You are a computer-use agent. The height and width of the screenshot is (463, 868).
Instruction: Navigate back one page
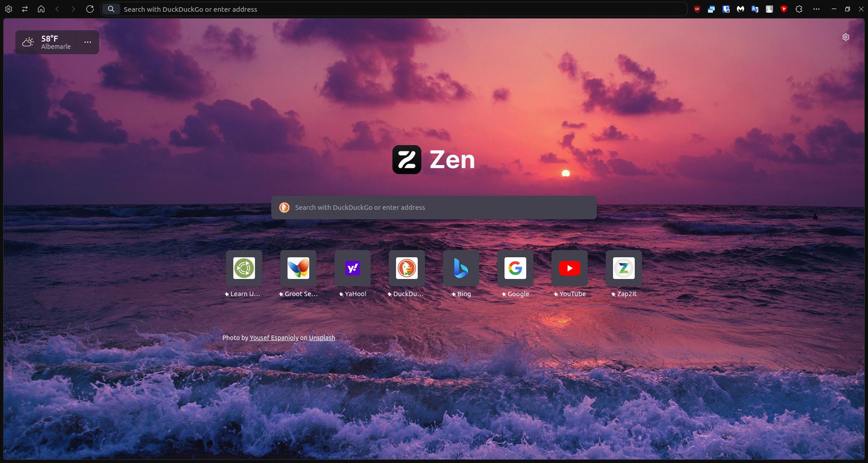click(x=57, y=9)
